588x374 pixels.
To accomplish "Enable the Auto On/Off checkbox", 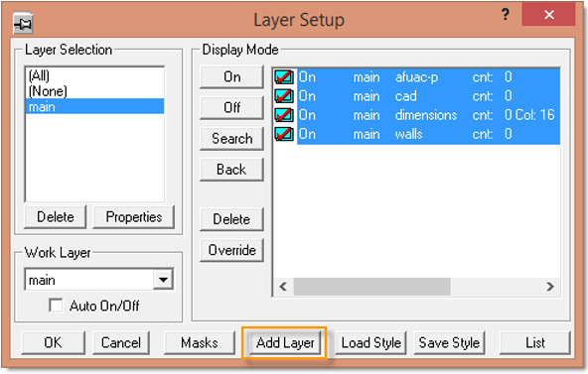I will (x=56, y=306).
